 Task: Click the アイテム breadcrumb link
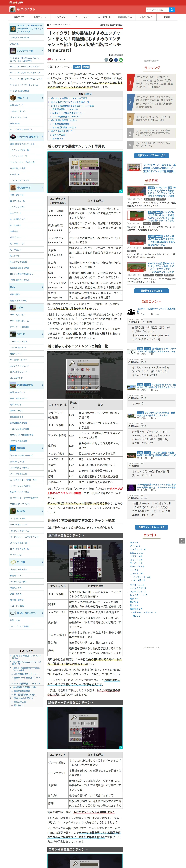click(x=66, y=25)
